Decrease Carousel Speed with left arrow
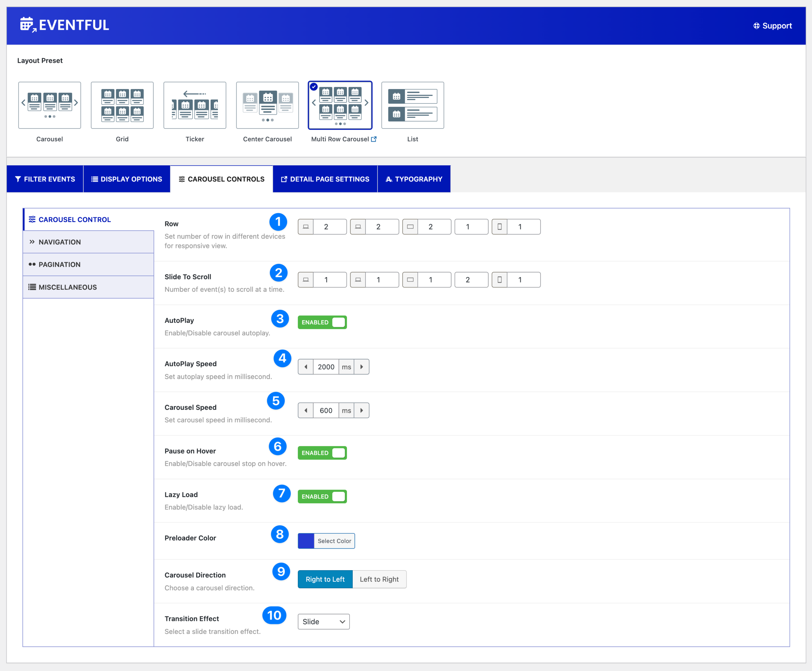Image resolution: width=812 pixels, height=671 pixels. click(306, 410)
